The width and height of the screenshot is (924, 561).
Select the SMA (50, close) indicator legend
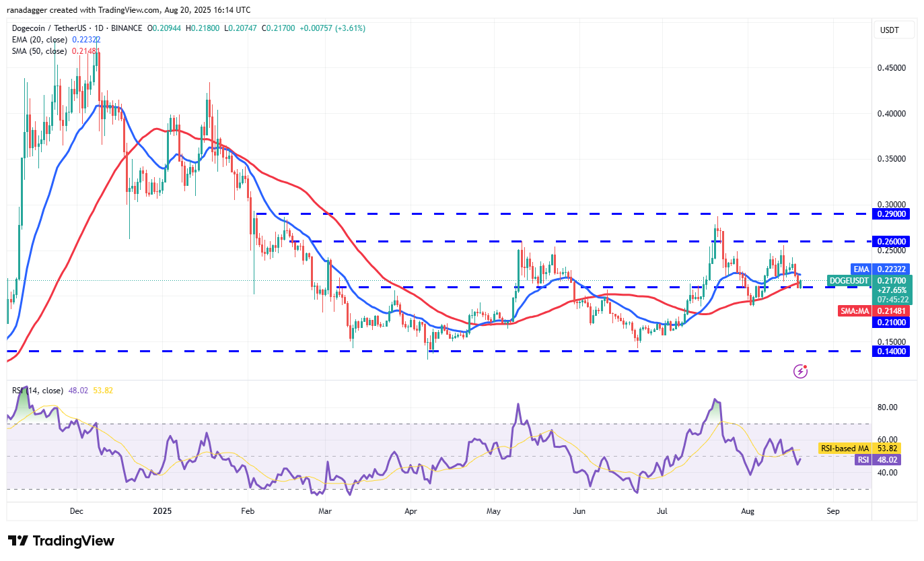coord(38,51)
